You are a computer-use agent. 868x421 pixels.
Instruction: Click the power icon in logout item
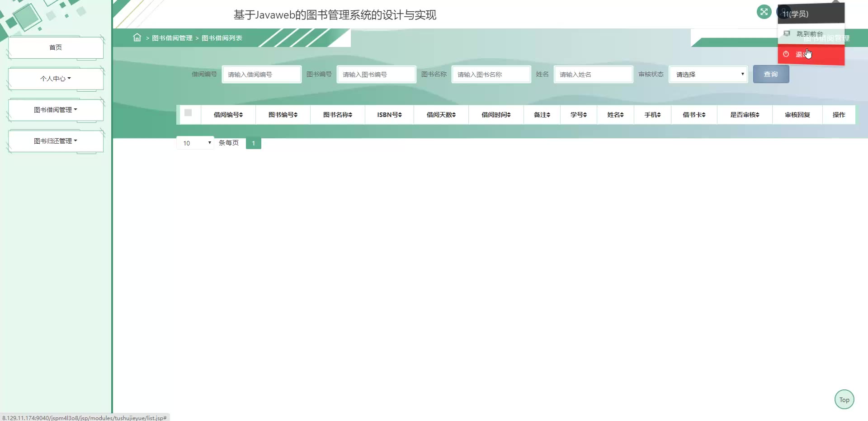pos(786,54)
